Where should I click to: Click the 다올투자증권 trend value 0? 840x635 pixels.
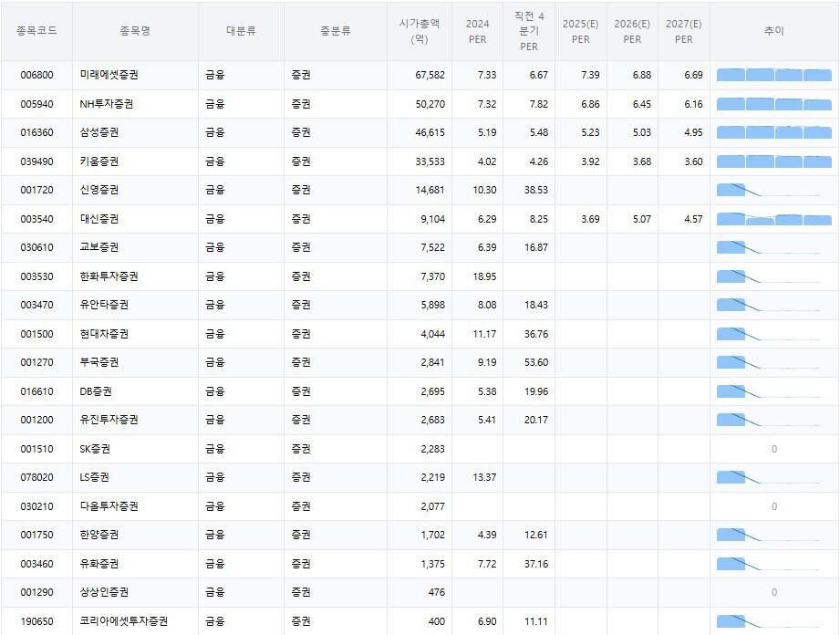pyautogui.click(x=774, y=506)
